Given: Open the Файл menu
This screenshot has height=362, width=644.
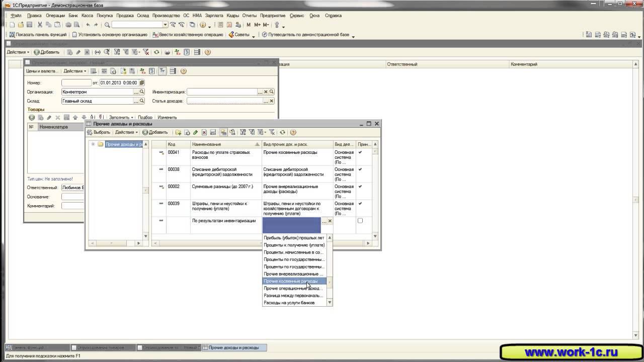Looking at the screenshot, I should 16,16.
